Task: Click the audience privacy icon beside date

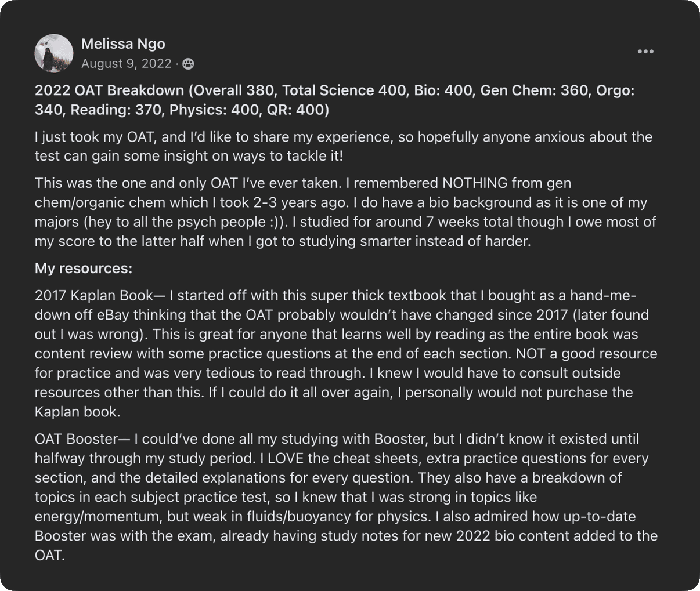Action: [x=188, y=64]
